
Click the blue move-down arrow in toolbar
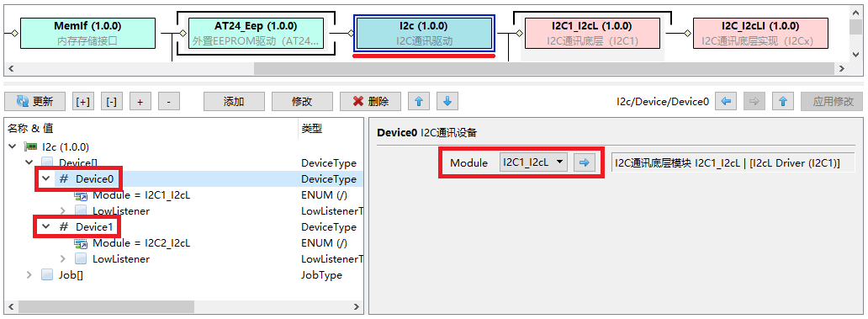click(447, 101)
